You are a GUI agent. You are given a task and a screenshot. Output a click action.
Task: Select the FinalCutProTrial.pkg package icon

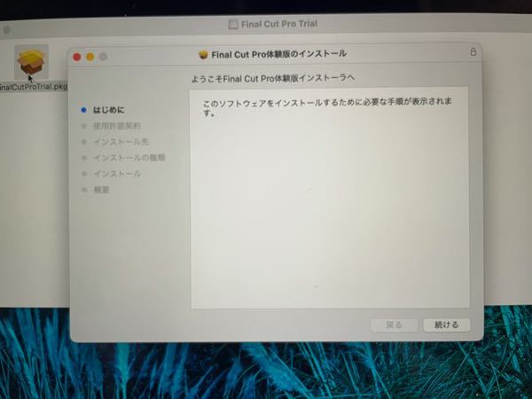[x=31, y=62]
